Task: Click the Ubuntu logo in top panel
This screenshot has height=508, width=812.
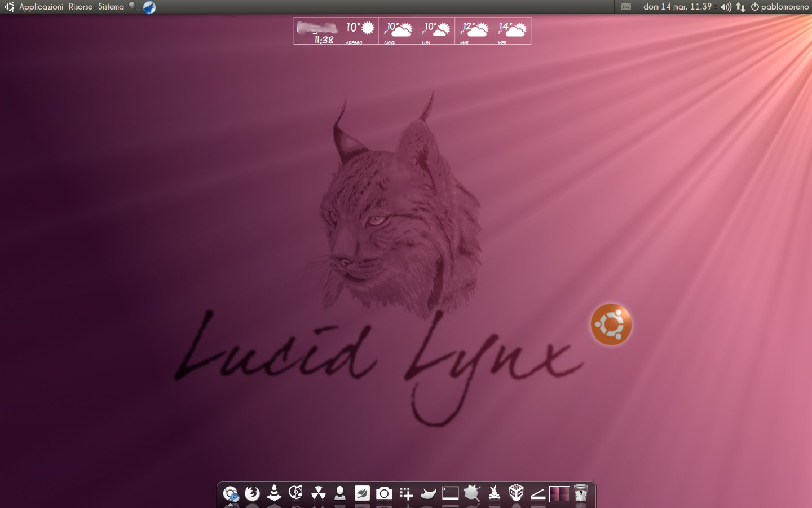Action: point(10,7)
